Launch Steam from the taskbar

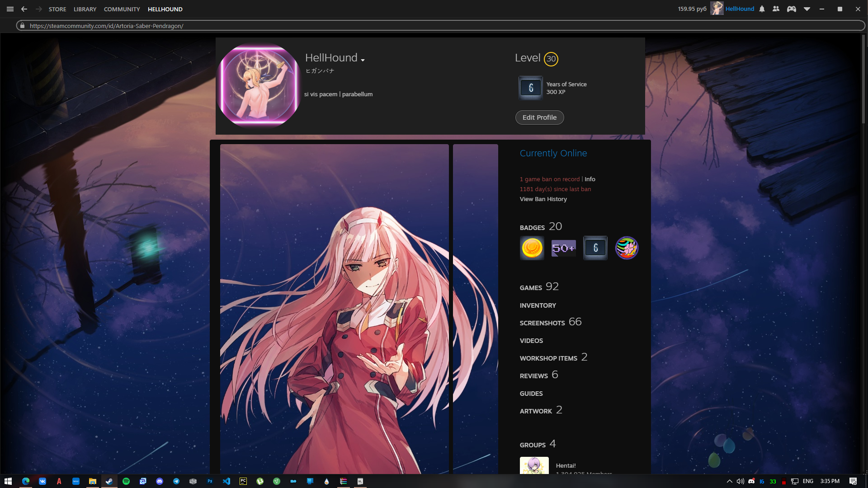click(109, 481)
